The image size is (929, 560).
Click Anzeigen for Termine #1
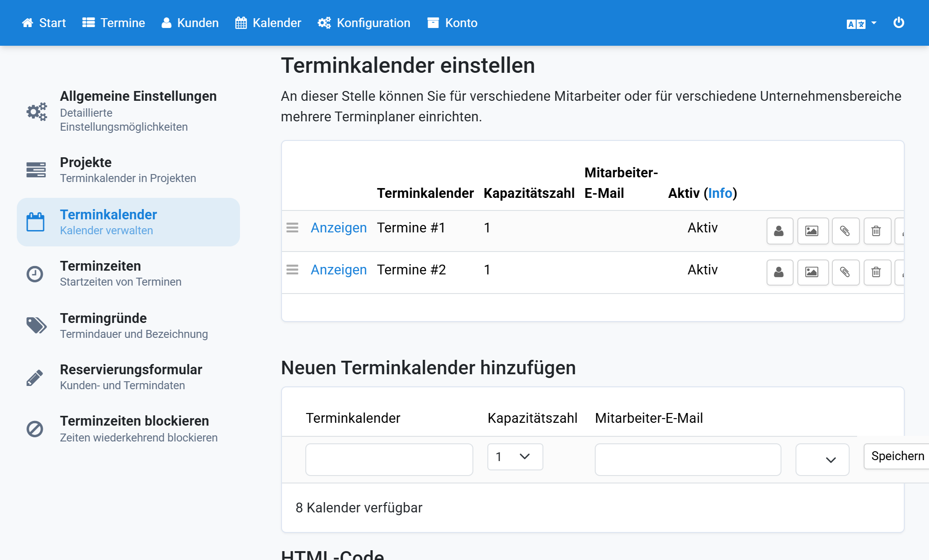(x=338, y=228)
